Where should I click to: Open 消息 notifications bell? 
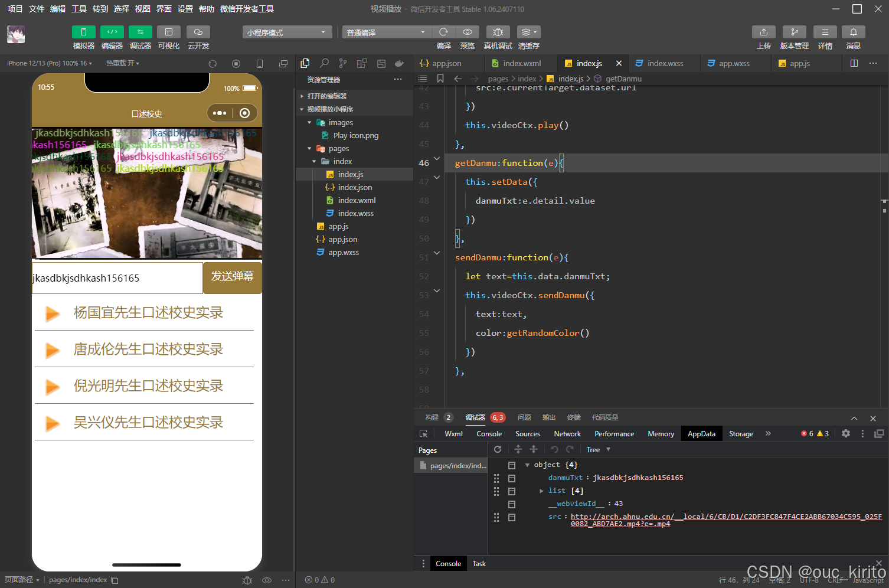(853, 32)
